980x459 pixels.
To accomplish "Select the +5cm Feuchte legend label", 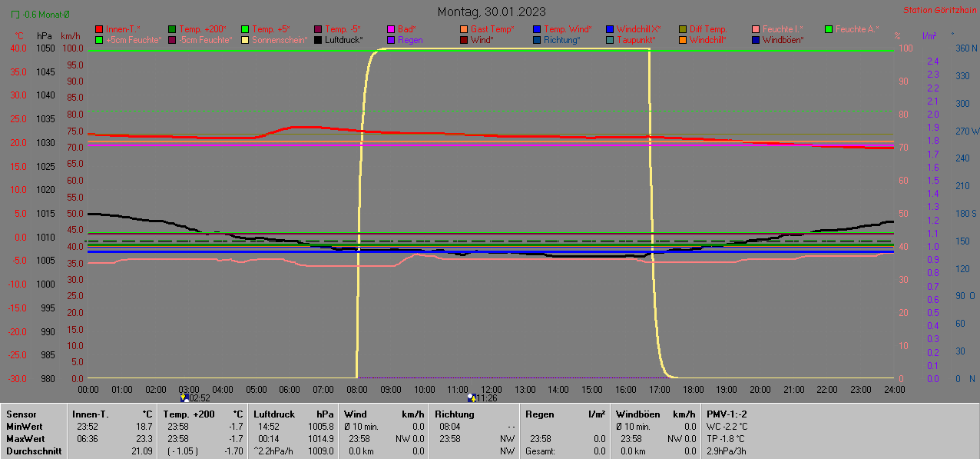I will coord(134,40).
